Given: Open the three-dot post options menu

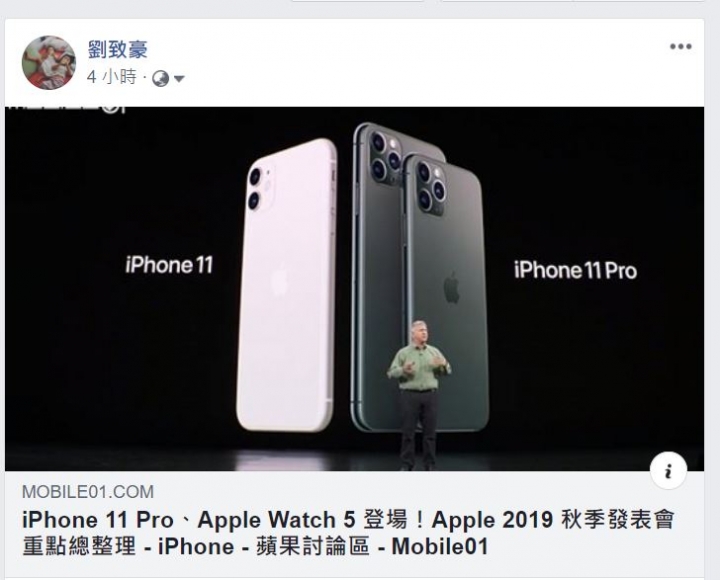Looking at the screenshot, I should [x=681, y=46].
